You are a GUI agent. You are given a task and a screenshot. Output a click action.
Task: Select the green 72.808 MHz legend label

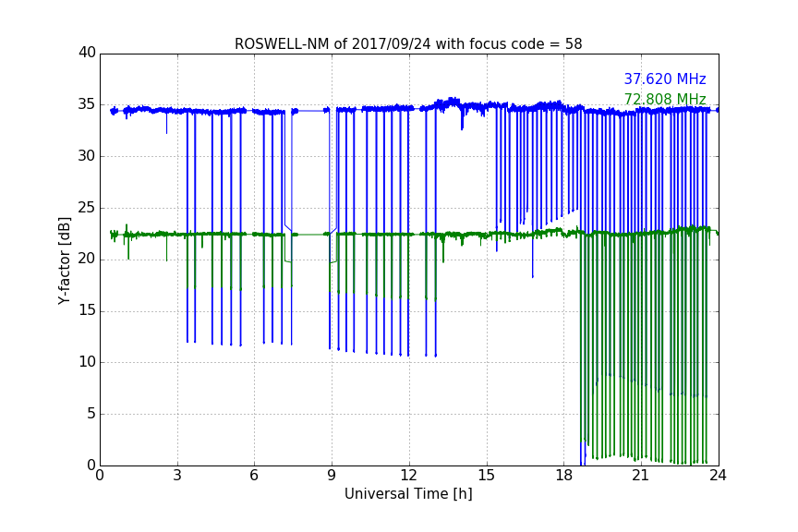(x=665, y=99)
